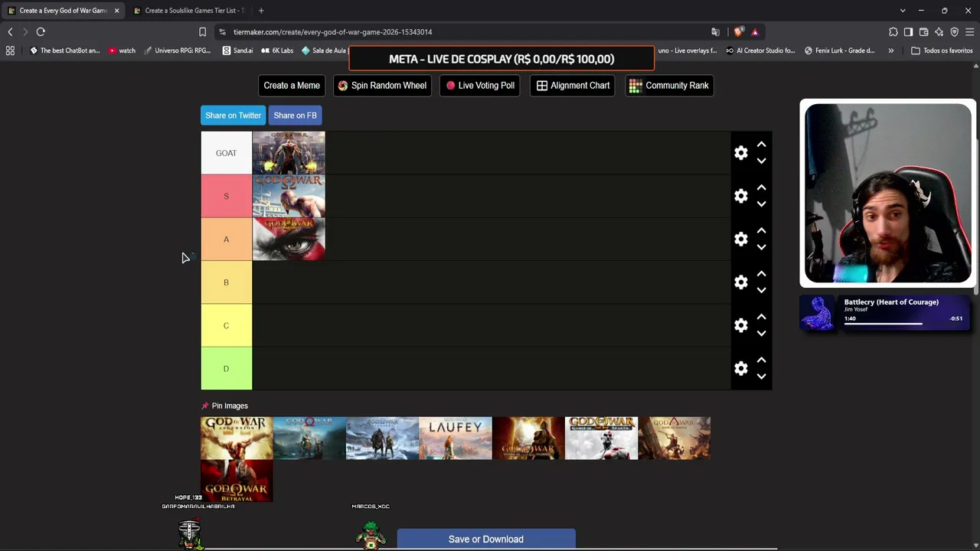Go back to previous page
The width and height of the screenshot is (980, 551).
[10, 32]
